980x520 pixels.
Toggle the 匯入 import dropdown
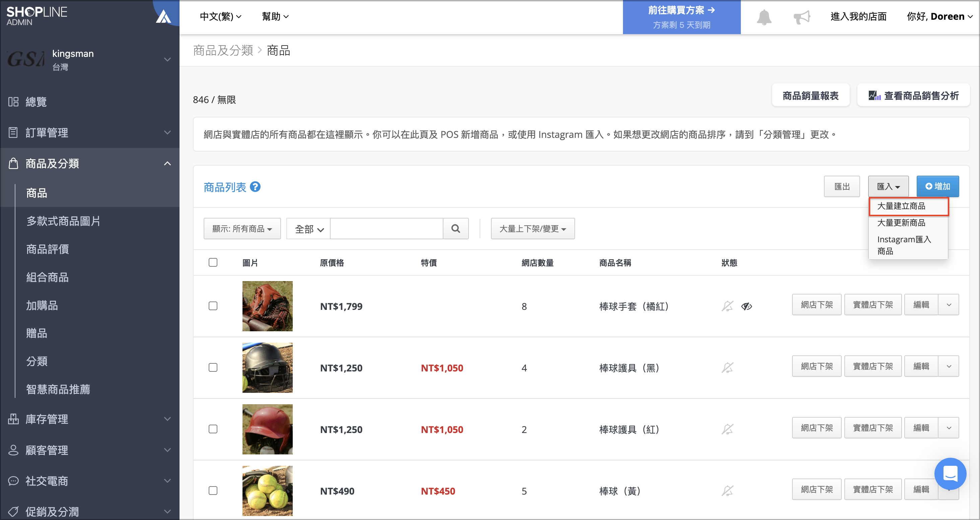[x=888, y=186]
